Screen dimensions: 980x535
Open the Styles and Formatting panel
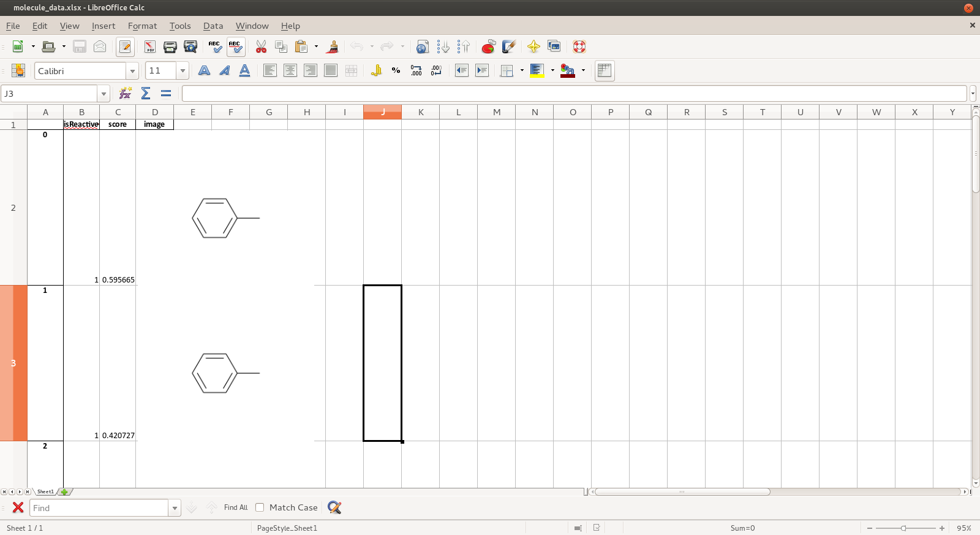18,70
